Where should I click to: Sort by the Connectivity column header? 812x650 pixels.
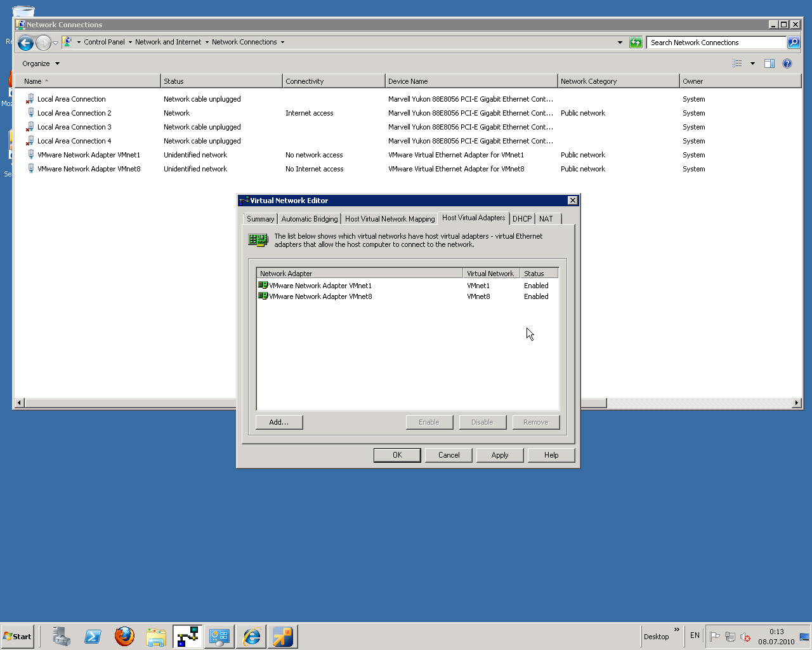[334, 81]
